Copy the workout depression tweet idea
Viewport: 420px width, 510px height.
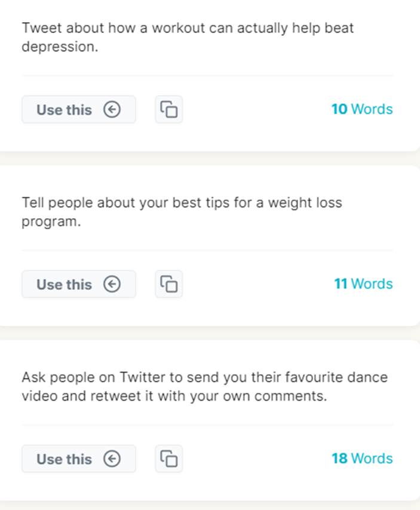(169, 109)
